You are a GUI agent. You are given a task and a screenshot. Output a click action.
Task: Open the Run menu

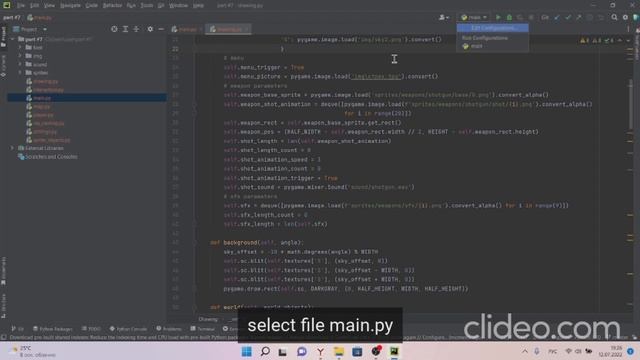(x=131, y=6)
